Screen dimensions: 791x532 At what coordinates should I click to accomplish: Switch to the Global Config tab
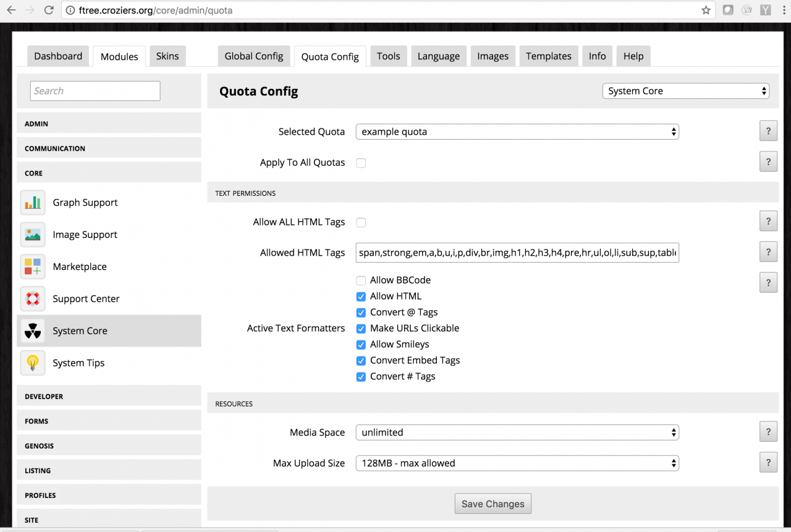coord(253,56)
